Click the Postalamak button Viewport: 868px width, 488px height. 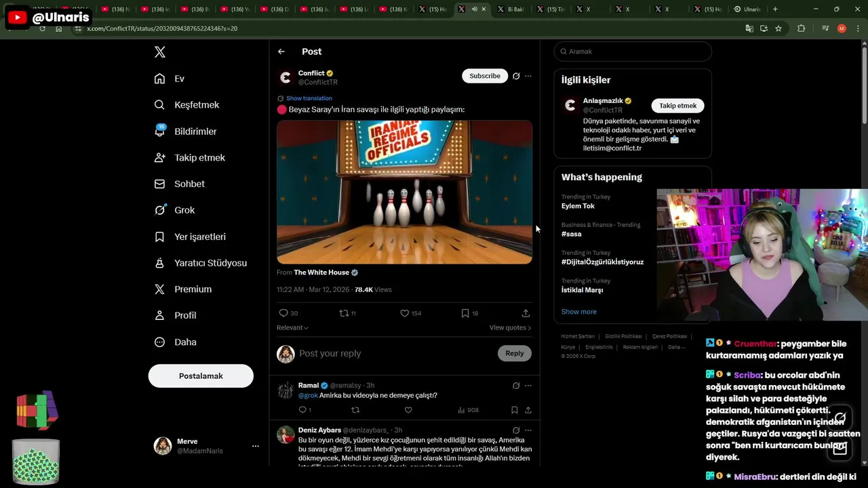(201, 376)
